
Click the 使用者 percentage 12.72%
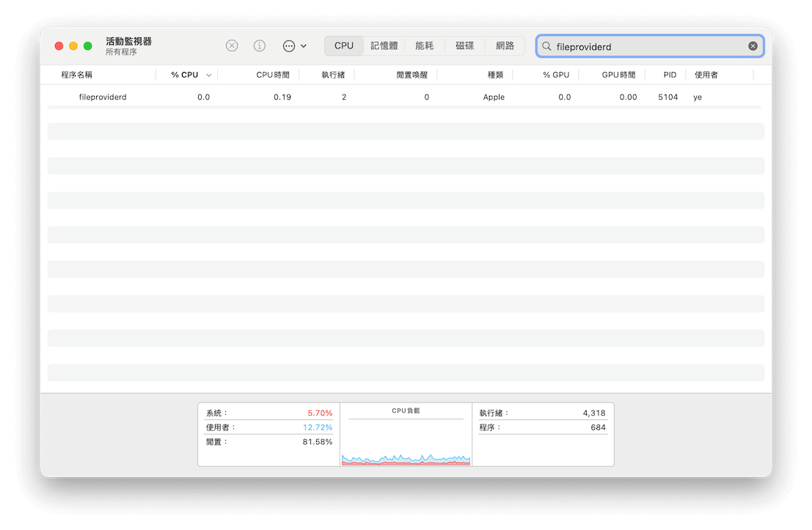coord(318,427)
